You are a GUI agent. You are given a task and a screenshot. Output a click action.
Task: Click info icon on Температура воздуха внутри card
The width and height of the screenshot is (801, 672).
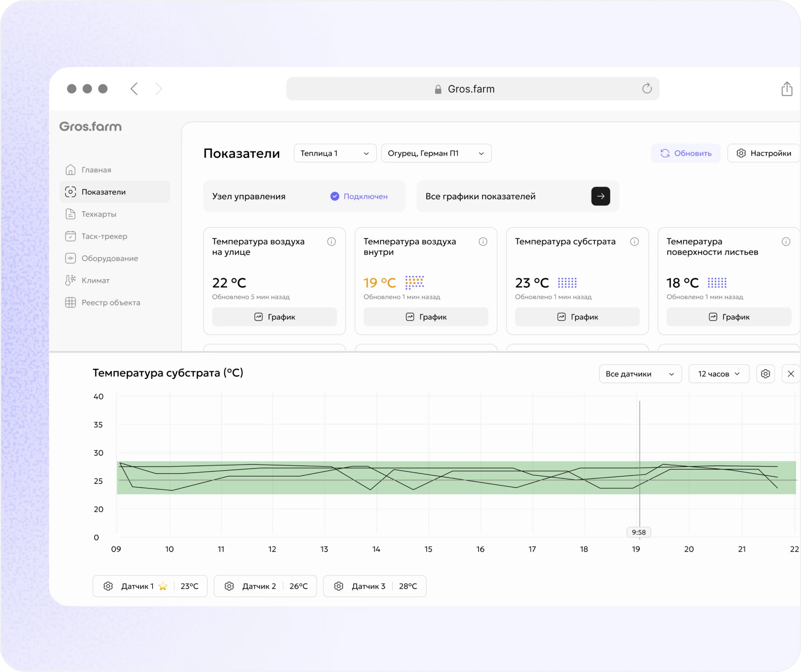(x=483, y=242)
